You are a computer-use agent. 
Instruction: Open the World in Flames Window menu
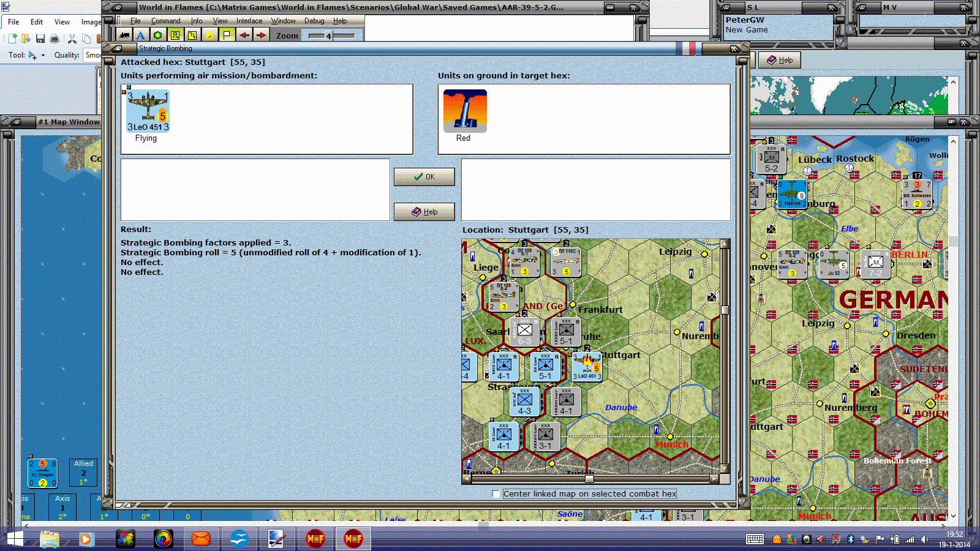coord(283,21)
